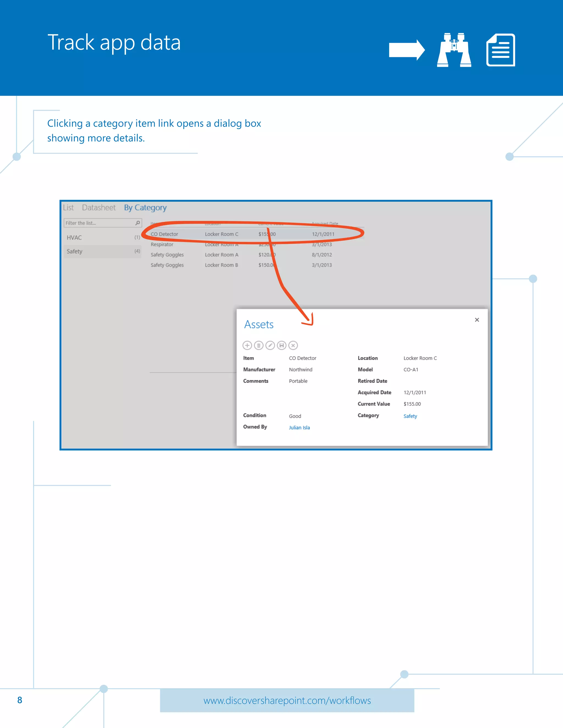Click the Portable comments value
This screenshot has height=728, width=563.
[x=298, y=381]
